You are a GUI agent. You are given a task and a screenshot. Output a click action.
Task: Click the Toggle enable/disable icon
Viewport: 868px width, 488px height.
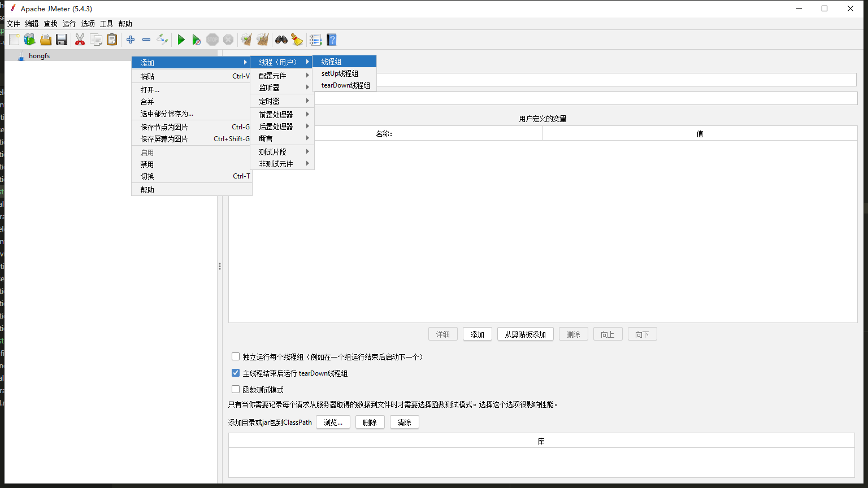click(x=162, y=40)
